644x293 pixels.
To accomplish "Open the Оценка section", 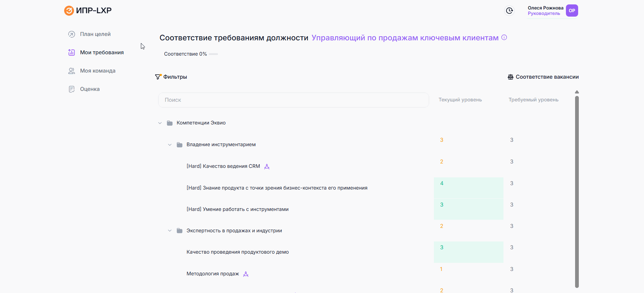I will click(90, 89).
